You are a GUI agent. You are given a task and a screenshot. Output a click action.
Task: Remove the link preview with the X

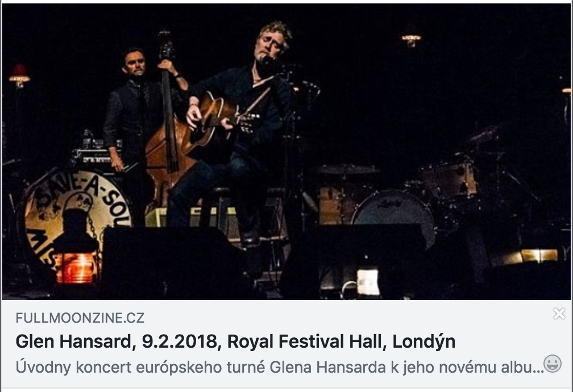coord(559,314)
